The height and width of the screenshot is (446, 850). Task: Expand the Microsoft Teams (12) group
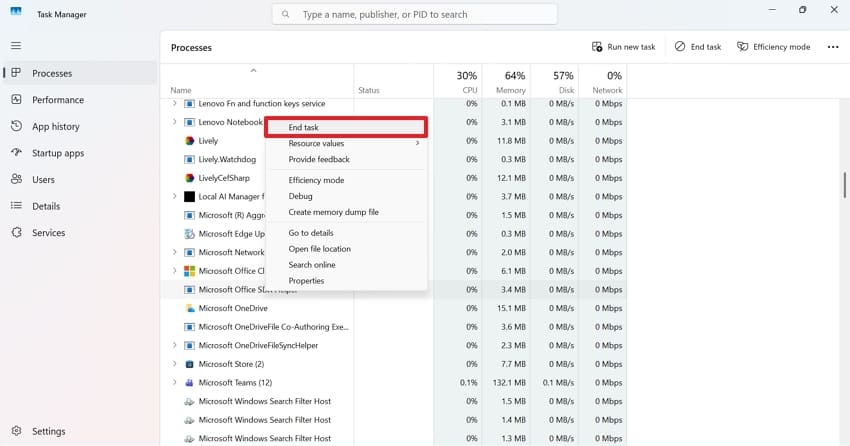[174, 382]
